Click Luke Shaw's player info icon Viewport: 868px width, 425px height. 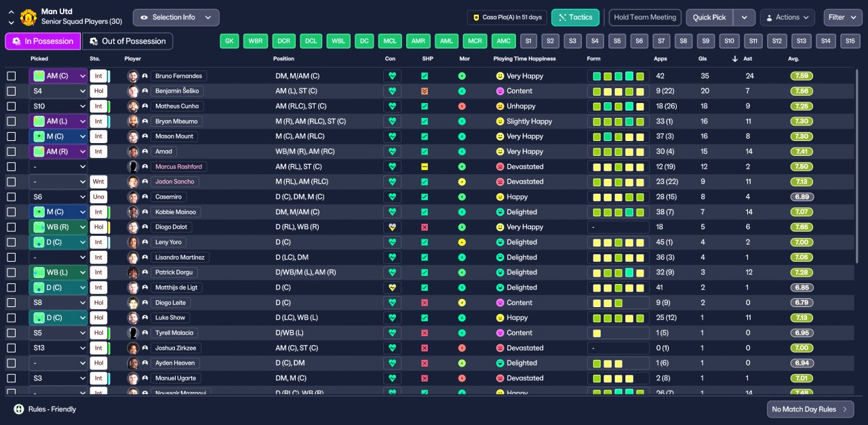[x=145, y=318]
